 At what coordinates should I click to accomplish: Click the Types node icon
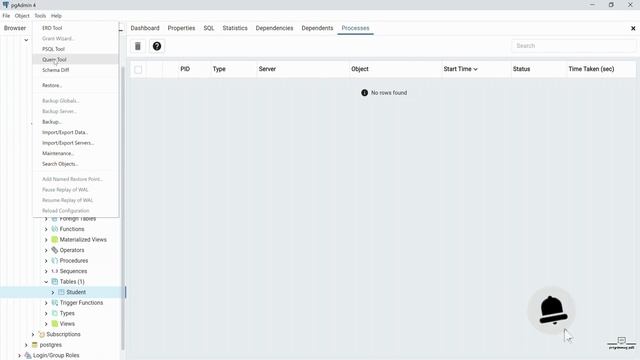pyautogui.click(x=55, y=313)
